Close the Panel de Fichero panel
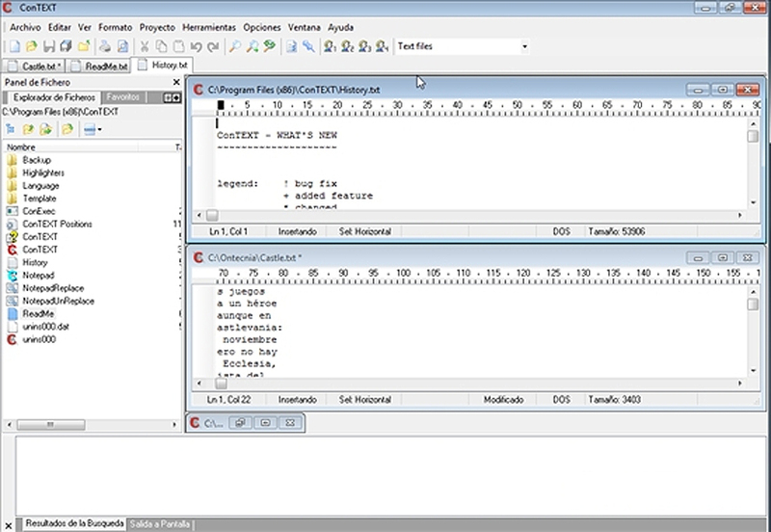Screen dimensions: 771x532 [x=176, y=82]
